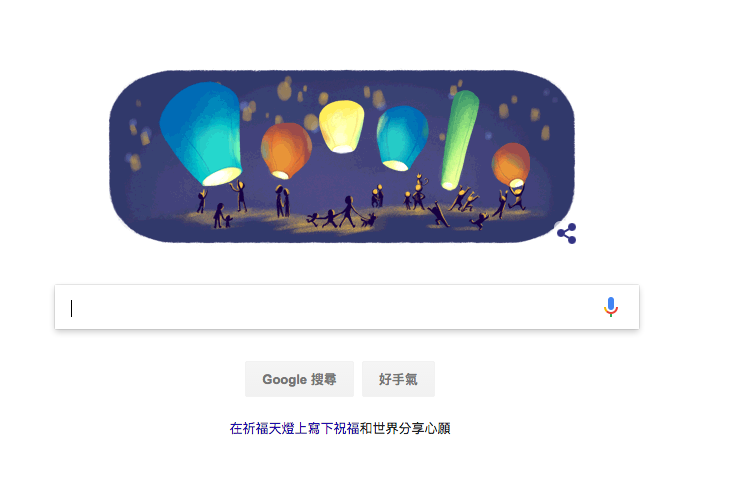Focus the Google search input field
The image size is (742, 480).
(x=347, y=307)
